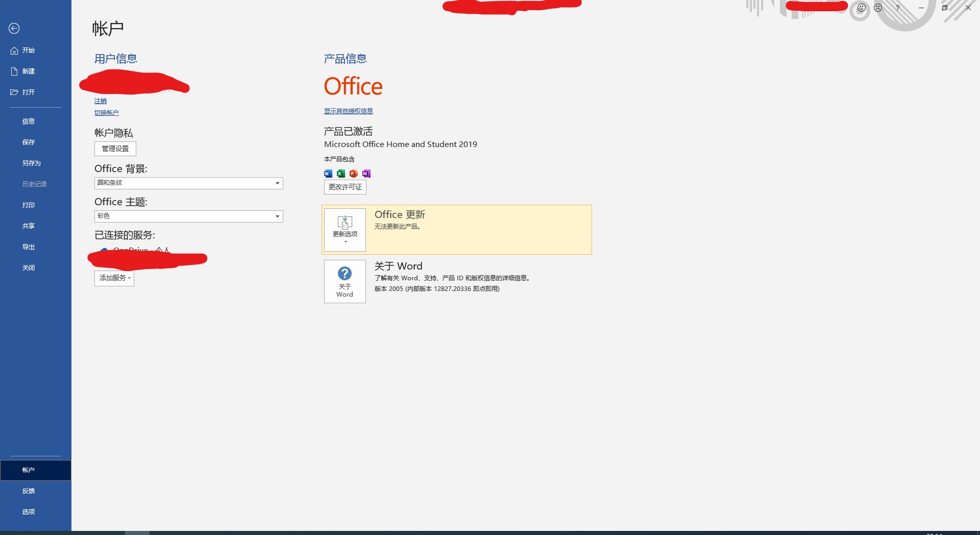Click the open folder icon beside 打开
The width and height of the screenshot is (980, 535).
(14, 92)
